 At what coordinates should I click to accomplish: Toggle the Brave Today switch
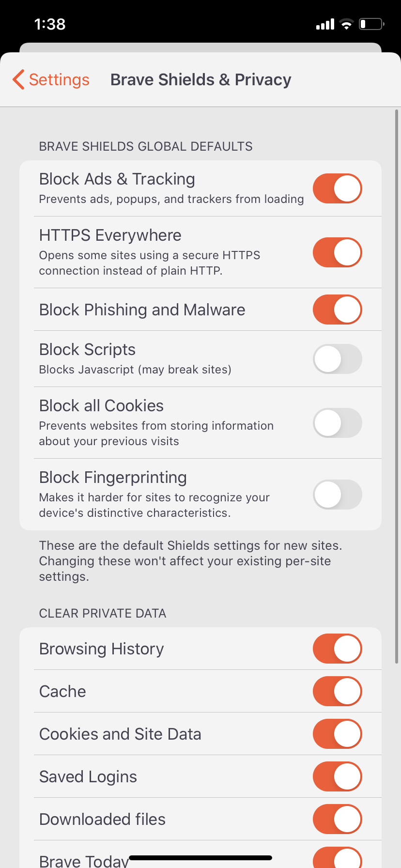click(338, 857)
